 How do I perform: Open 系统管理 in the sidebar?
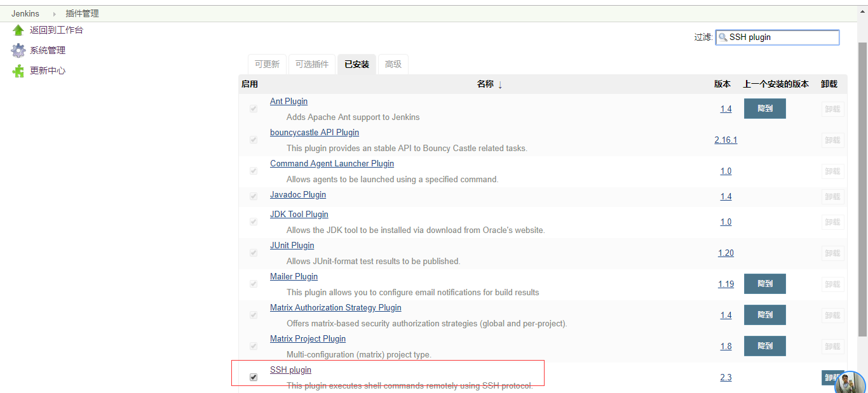point(48,50)
